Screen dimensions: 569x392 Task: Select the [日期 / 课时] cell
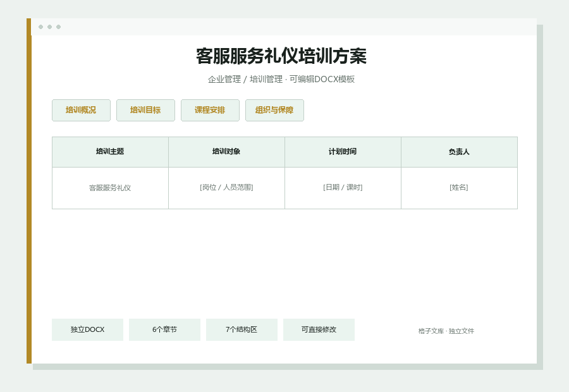pyautogui.click(x=343, y=188)
